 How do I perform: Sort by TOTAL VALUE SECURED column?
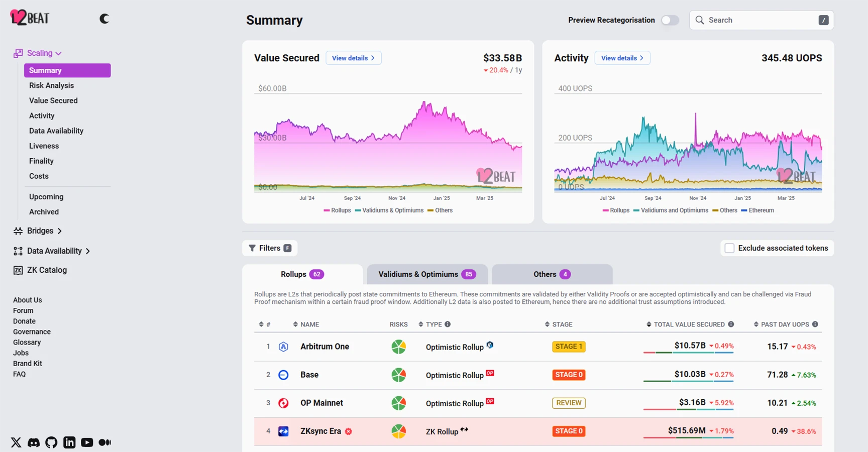tap(686, 324)
